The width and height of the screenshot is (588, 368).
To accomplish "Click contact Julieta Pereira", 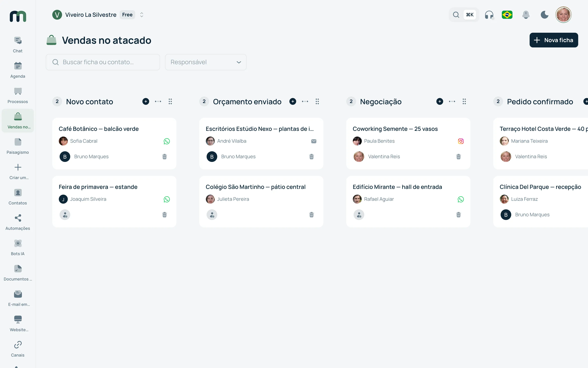I will pyautogui.click(x=227, y=199).
